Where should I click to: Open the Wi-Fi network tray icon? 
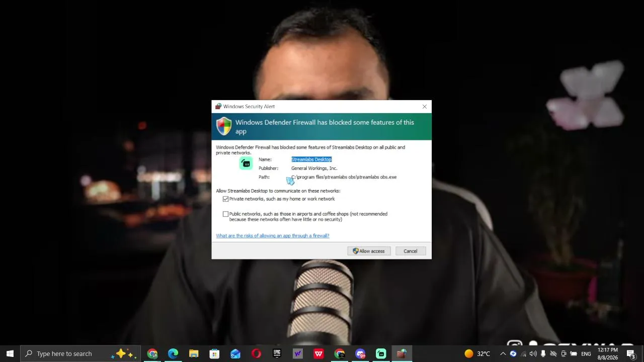(x=523, y=353)
